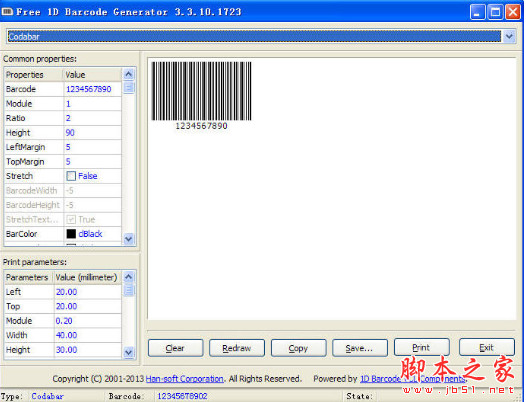The height and width of the screenshot is (402, 526).
Task: Click the Print button
Action: [x=422, y=347]
